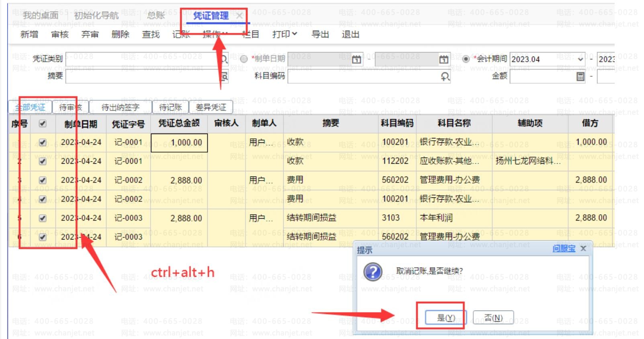Open calculator icon in 金额 field
Viewport: 644px width, 339px height.
581,76
